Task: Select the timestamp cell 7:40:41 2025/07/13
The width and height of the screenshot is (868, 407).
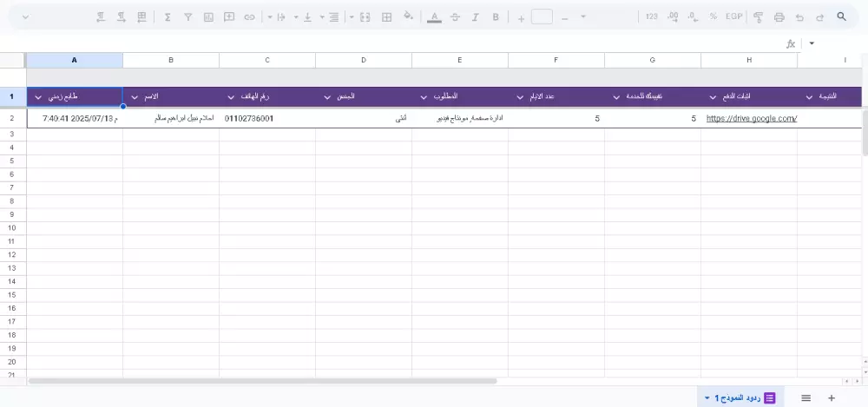Action: (x=75, y=119)
